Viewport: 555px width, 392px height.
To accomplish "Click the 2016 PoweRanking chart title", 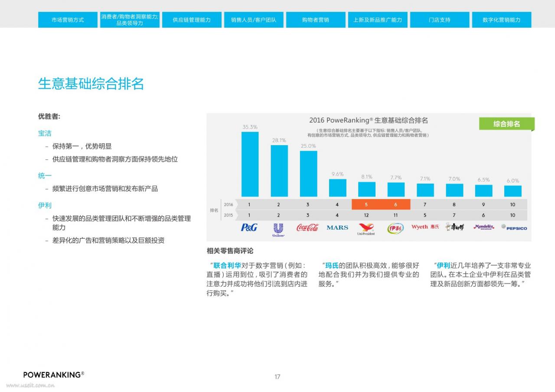I will (x=369, y=120).
